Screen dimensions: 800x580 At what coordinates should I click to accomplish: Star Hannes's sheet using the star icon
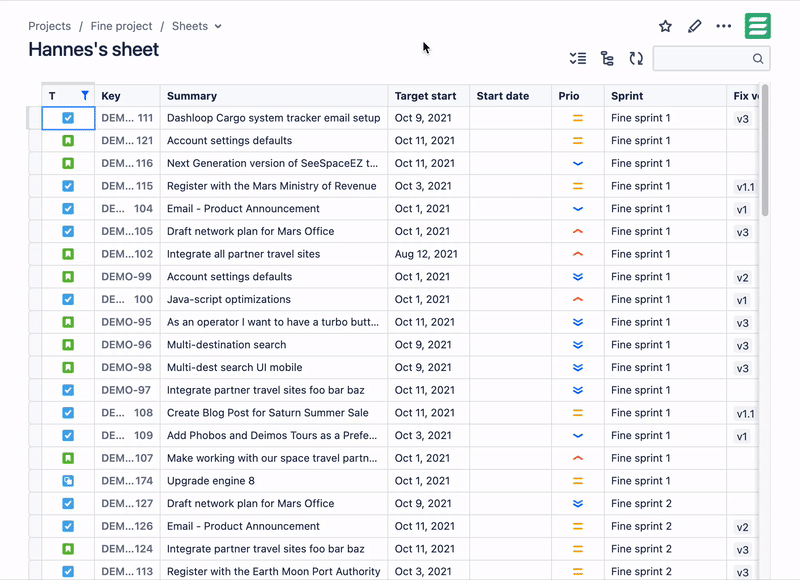[665, 26]
